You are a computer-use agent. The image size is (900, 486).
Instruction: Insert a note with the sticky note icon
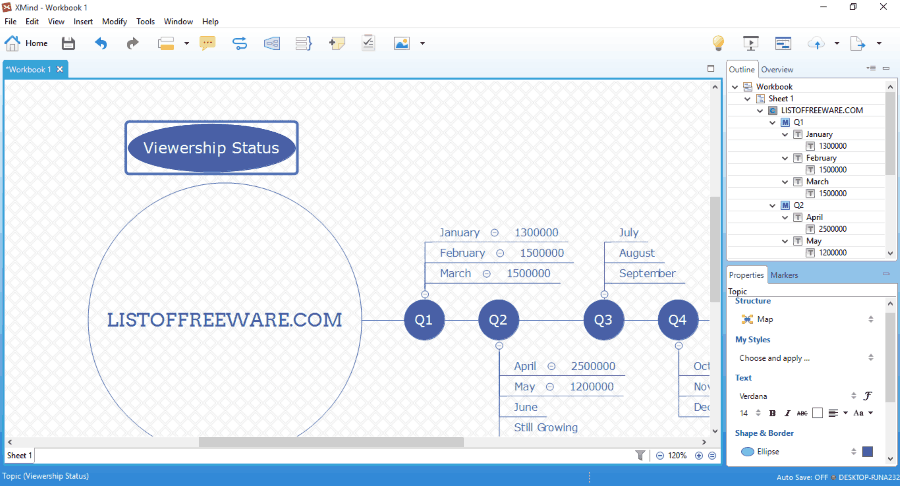(337, 43)
